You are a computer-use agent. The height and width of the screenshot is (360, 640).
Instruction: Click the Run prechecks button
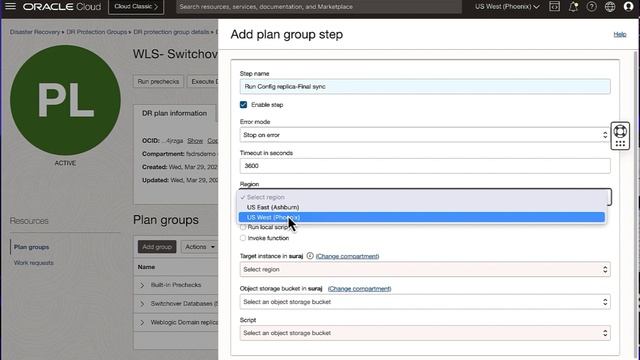(158, 82)
